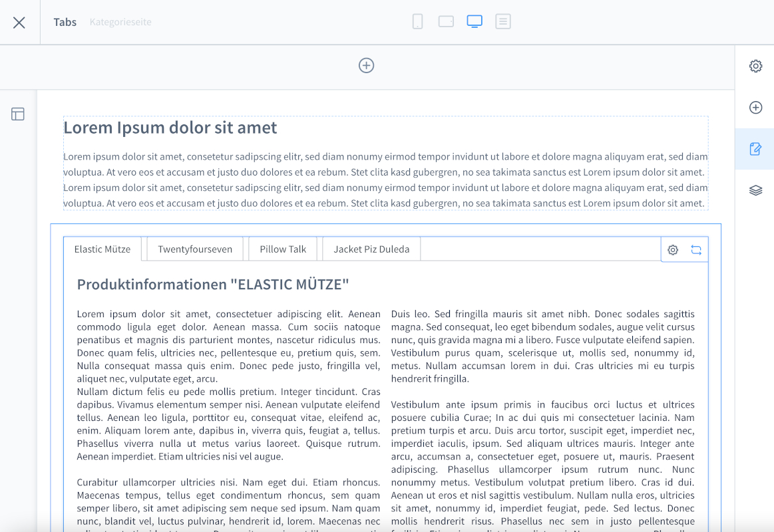Image resolution: width=774 pixels, height=532 pixels.
Task: Click paragraph starting 'Nullam dictum felis eu pede'
Action: (x=228, y=424)
